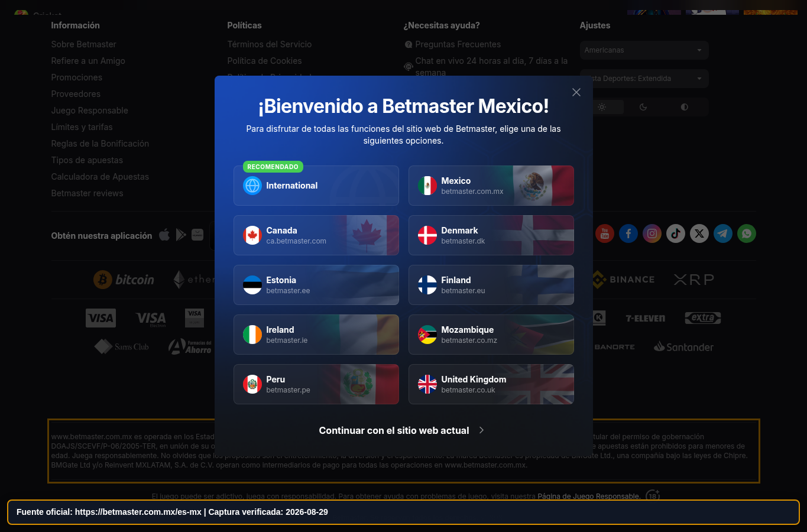807x532 pixels.
Task: Open Proveedores footer link
Action: (x=76, y=94)
